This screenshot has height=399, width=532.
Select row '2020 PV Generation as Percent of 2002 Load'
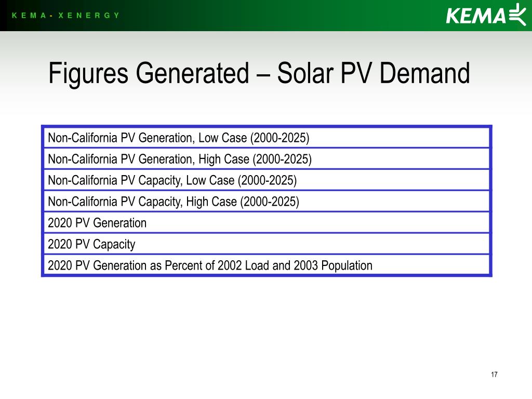pos(267,265)
